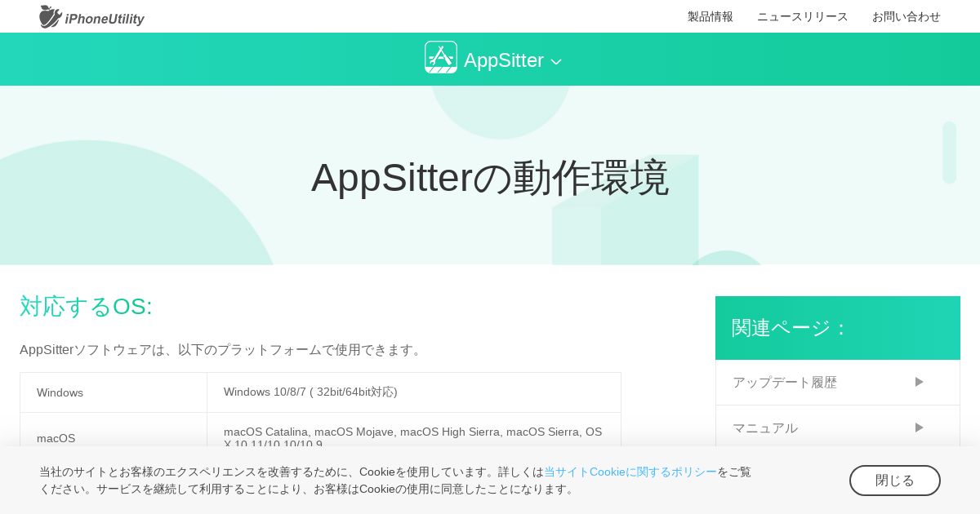Click the 対応するOS: heading

(86, 307)
